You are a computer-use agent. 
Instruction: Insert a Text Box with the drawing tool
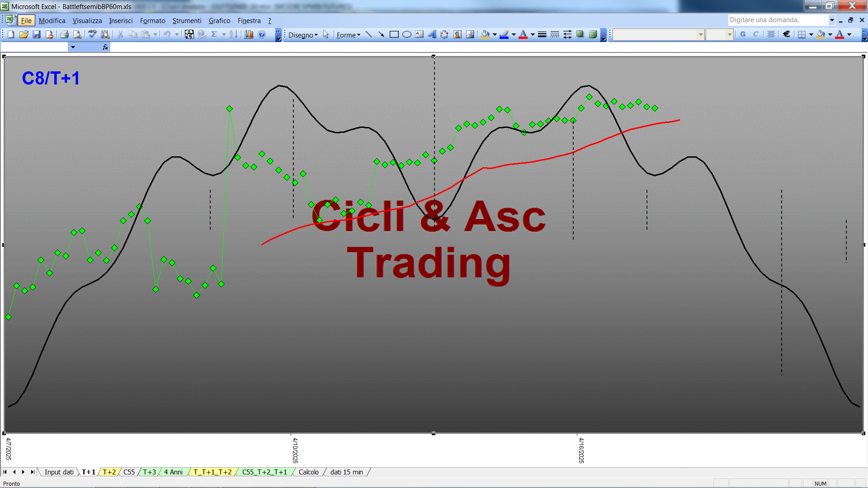point(420,34)
